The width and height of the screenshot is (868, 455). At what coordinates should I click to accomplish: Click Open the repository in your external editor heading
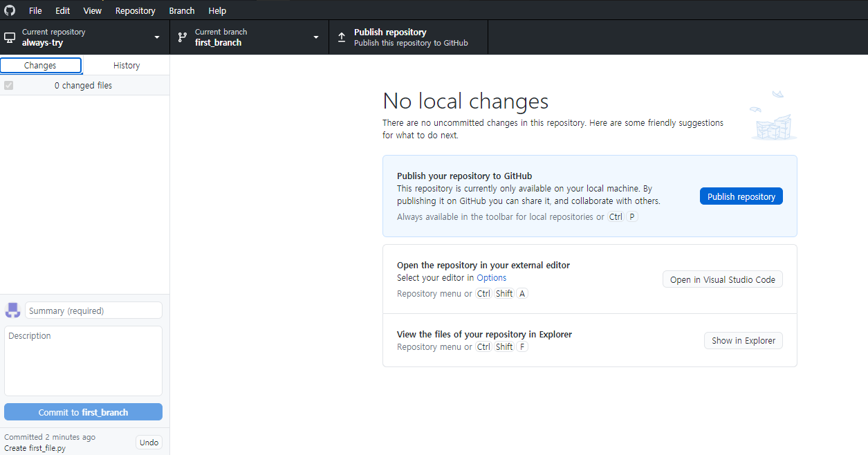click(483, 265)
